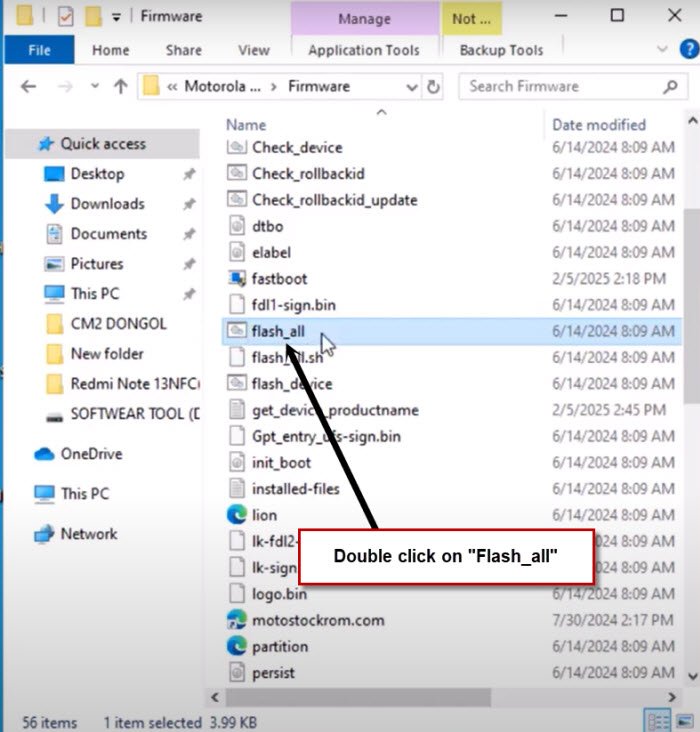
Task: Go up one folder level
Action: [121, 86]
